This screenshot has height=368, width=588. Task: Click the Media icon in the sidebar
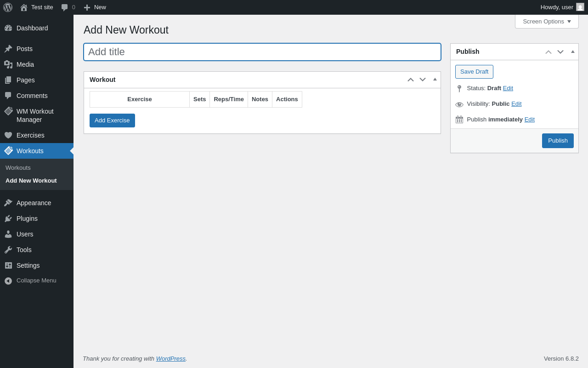pos(8,64)
